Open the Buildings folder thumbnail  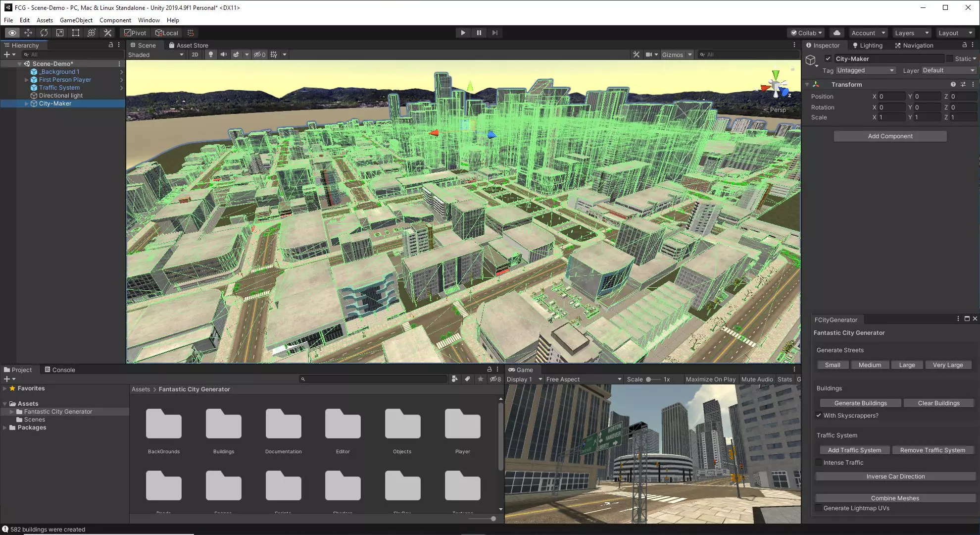[x=224, y=425]
